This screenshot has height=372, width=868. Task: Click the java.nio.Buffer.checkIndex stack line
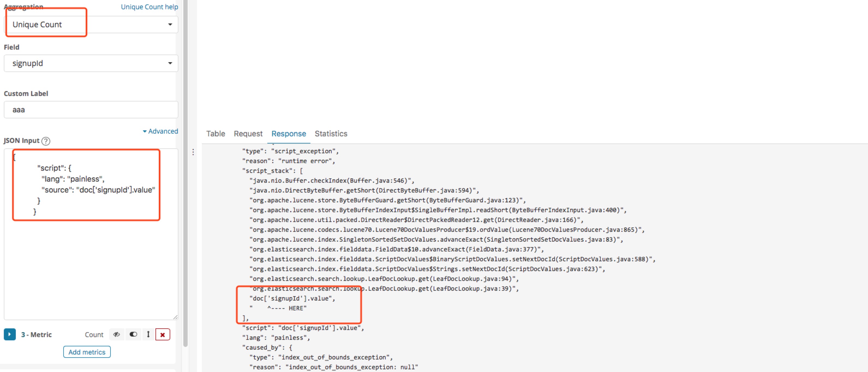tap(332, 181)
